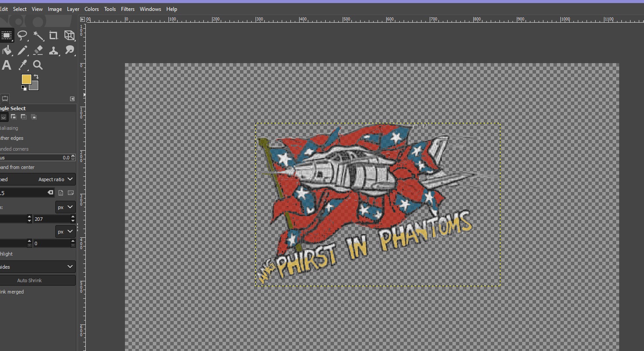The height and width of the screenshot is (351, 644).
Task: Choose Subtract from selection mode
Action: (x=24, y=117)
